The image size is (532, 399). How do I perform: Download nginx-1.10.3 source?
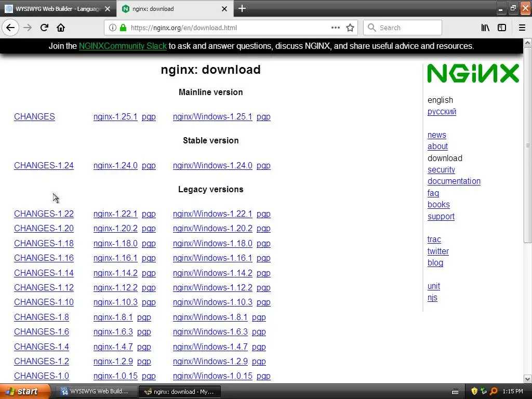115,302
